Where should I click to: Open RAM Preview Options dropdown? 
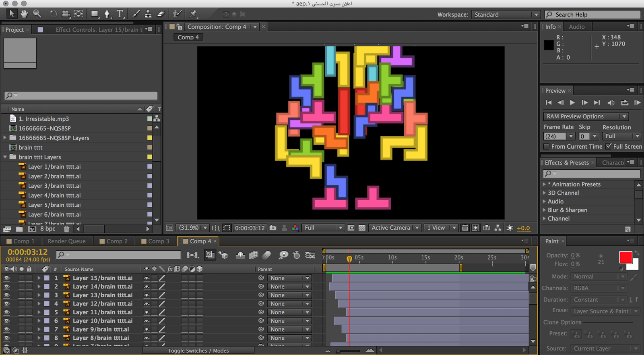click(586, 116)
